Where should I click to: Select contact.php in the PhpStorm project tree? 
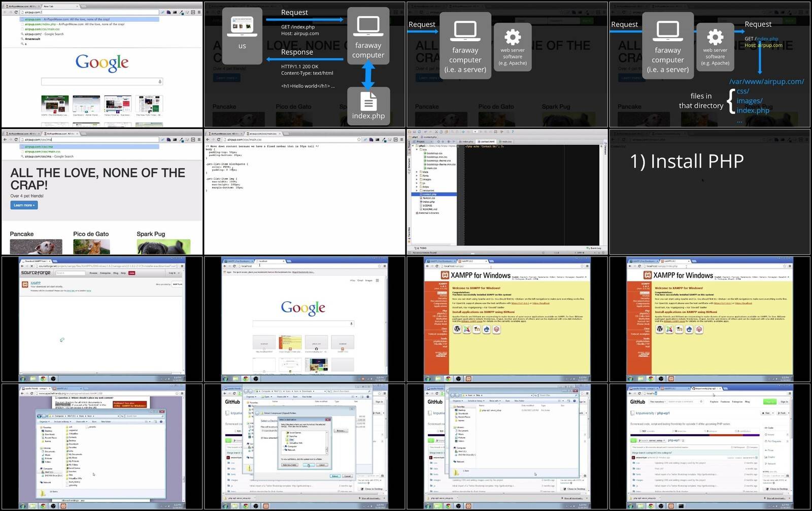click(434, 195)
